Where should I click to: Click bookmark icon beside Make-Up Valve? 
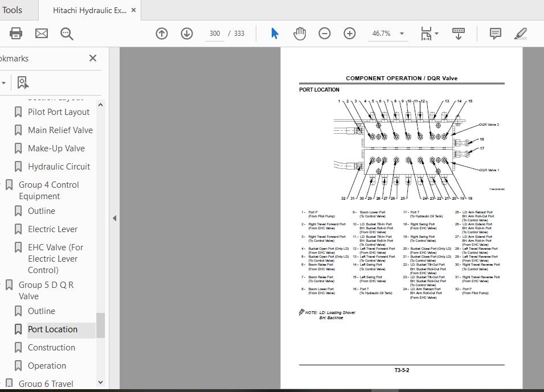(18, 148)
